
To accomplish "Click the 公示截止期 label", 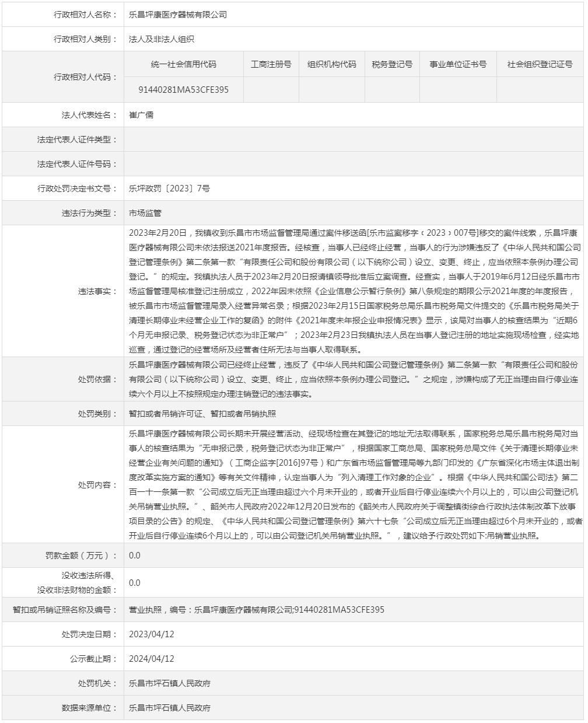I will click(x=93, y=659).
